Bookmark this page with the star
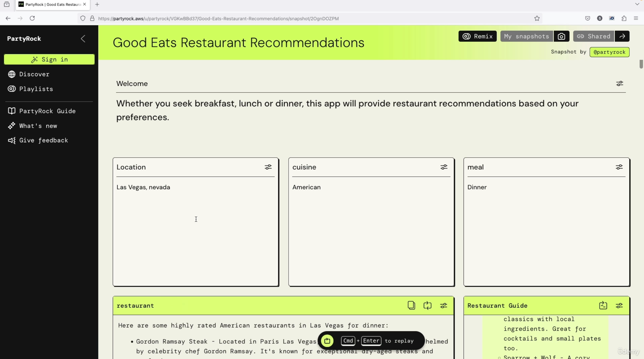The height and width of the screenshot is (359, 644). pyautogui.click(x=537, y=18)
